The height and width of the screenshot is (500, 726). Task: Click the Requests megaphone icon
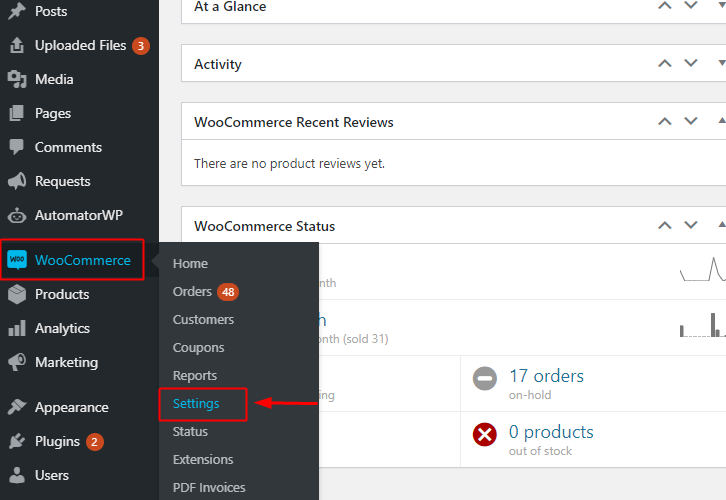point(17,181)
